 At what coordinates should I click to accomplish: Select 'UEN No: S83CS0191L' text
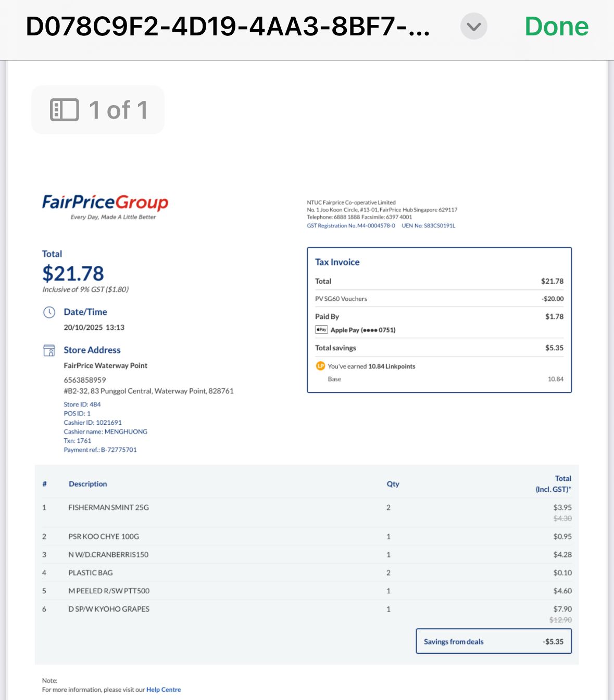429,225
